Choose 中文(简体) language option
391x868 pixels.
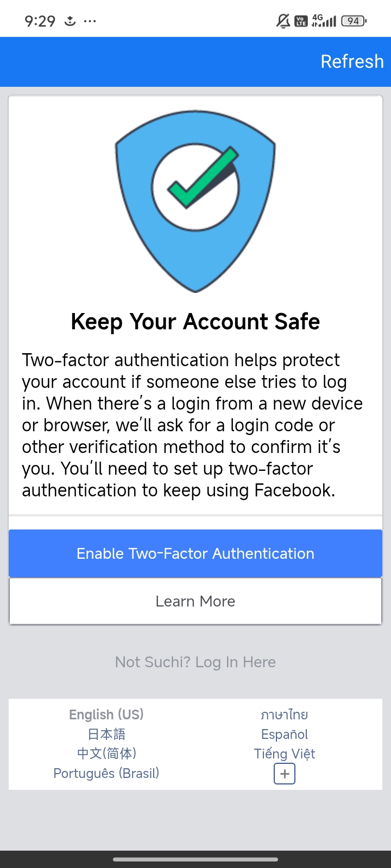click(x=106, y=754)
